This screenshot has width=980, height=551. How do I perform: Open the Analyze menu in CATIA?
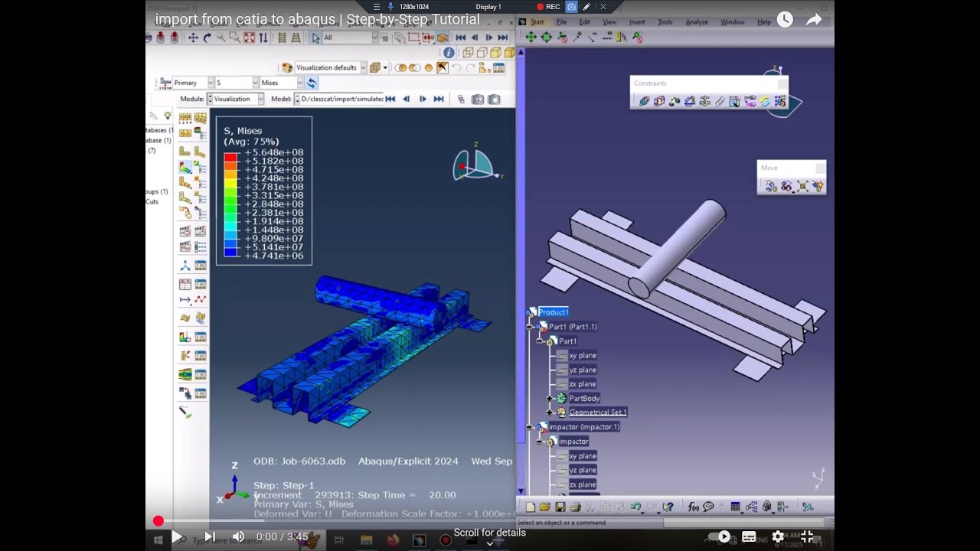(697, 22)
